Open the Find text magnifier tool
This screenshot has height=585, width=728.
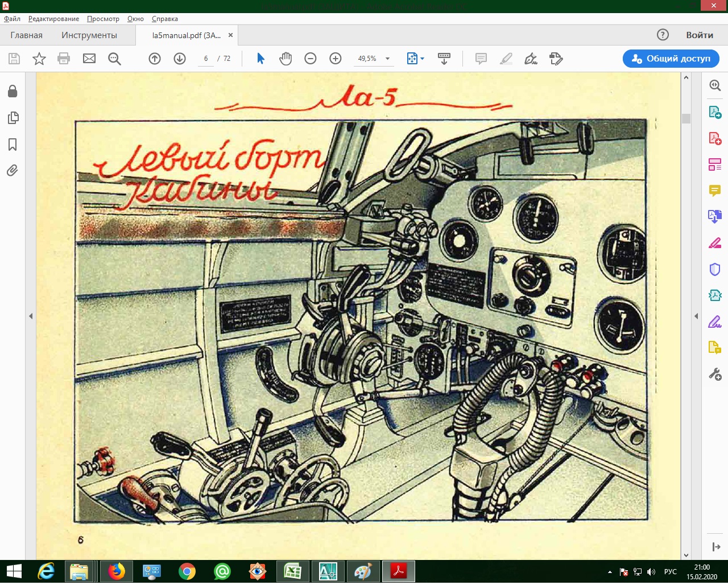click(114, 59)
